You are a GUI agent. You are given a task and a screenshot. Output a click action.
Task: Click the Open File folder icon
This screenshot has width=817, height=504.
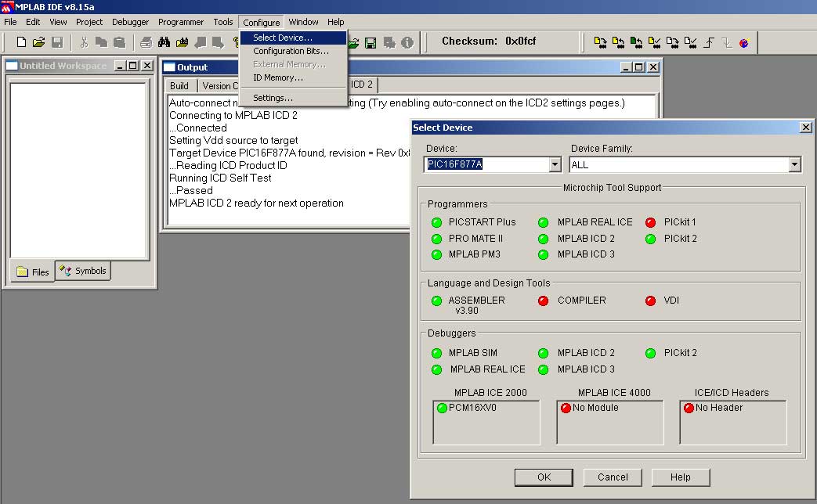pyautogui.click(x=39, y=42)
